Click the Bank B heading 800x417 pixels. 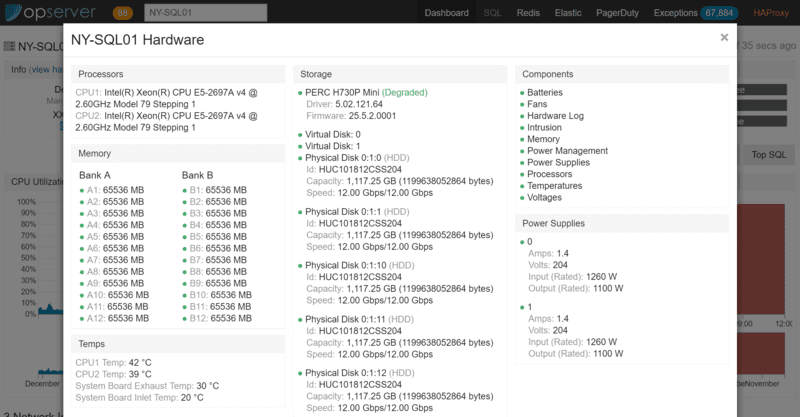tap(197, 175)
